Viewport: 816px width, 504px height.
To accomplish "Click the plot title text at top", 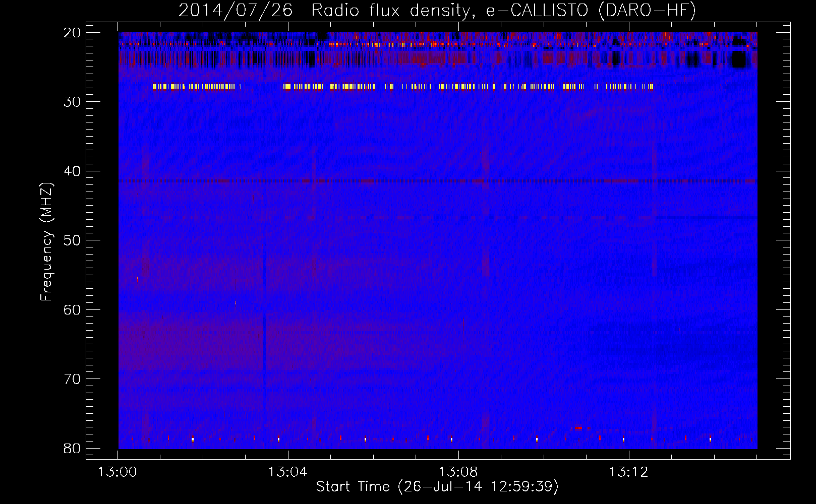I will pyautogui.click(x=437, y=11).
